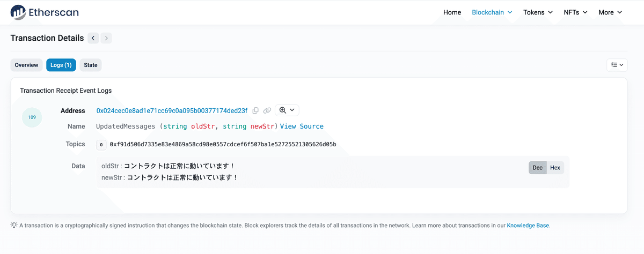Expand the NFTs menu

[575, 12]
